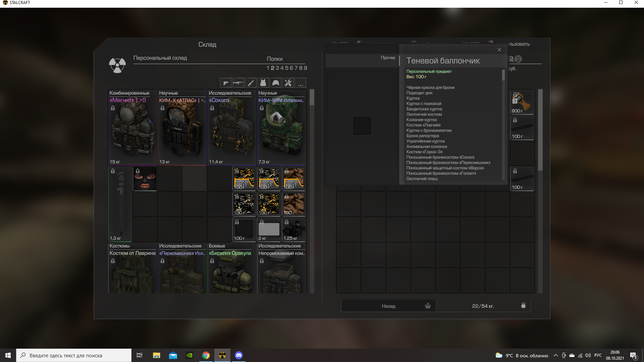Click the radiation emblem beside Персональный склад
This screenshot has height=362, width=644.
coord(117,65)
